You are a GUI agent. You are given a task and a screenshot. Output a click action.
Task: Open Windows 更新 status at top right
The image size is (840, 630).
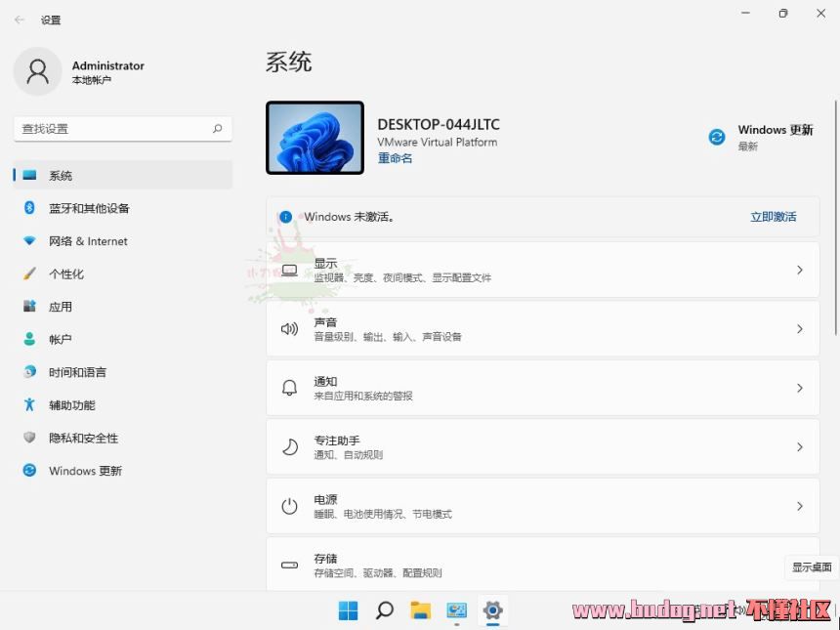coord(761,137)
